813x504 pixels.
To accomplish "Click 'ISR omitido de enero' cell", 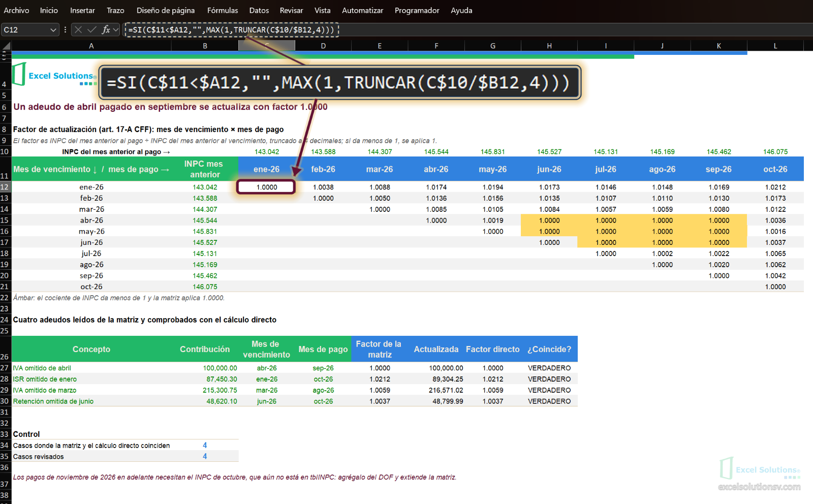I will (x=91, y=379).
